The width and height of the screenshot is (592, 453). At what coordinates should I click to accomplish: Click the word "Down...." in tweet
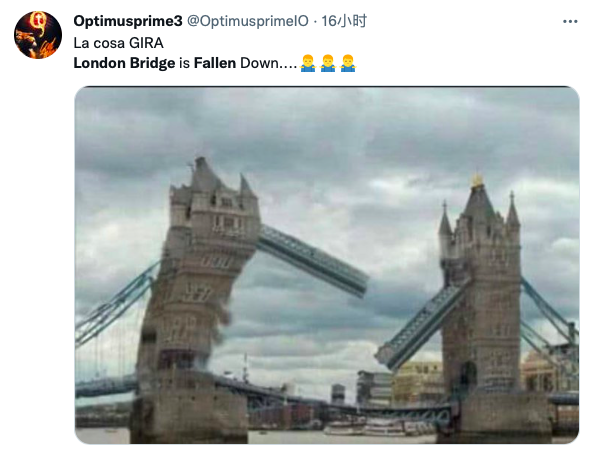tap(268, 63)
